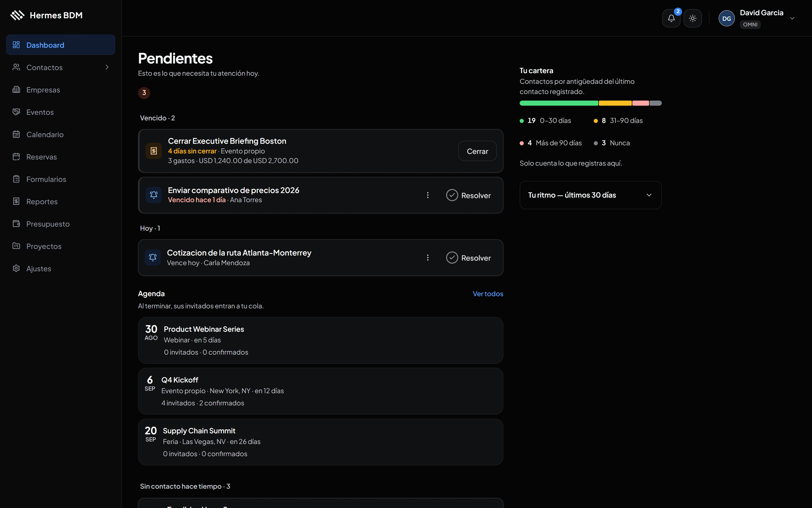Click the Hermes BDM logo icon
The width and height of the screenshot is (812, 508).
18,15
